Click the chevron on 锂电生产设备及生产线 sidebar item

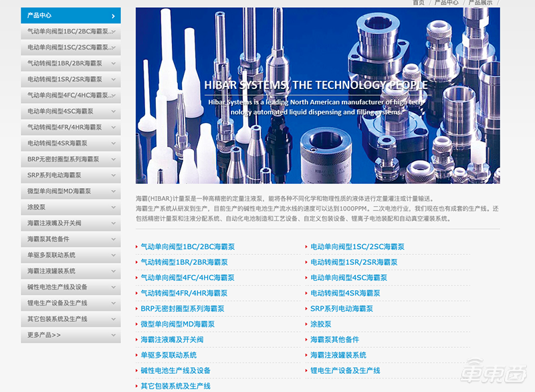114,303
